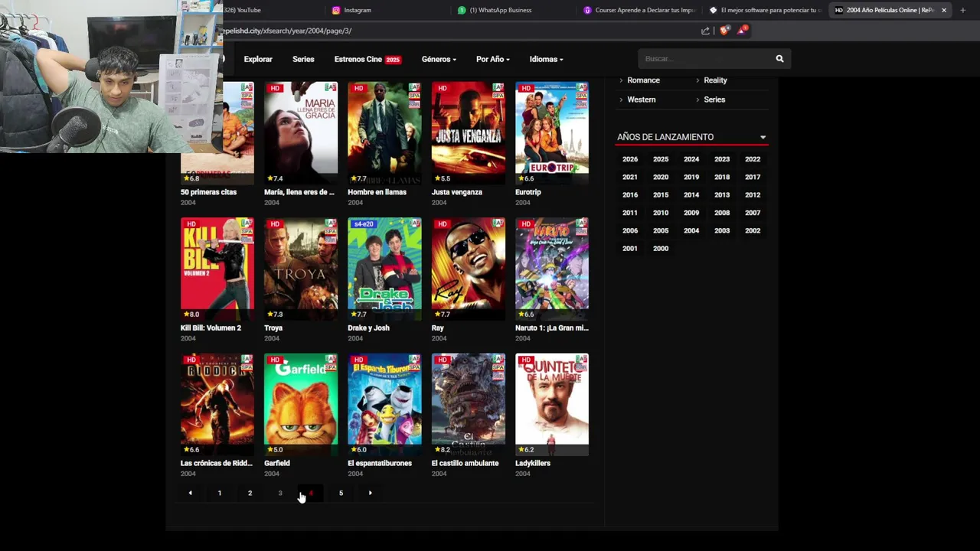This screenshot has height=551, width=980.
Task: Click the share icon in address bar
Action: point(705,31)
